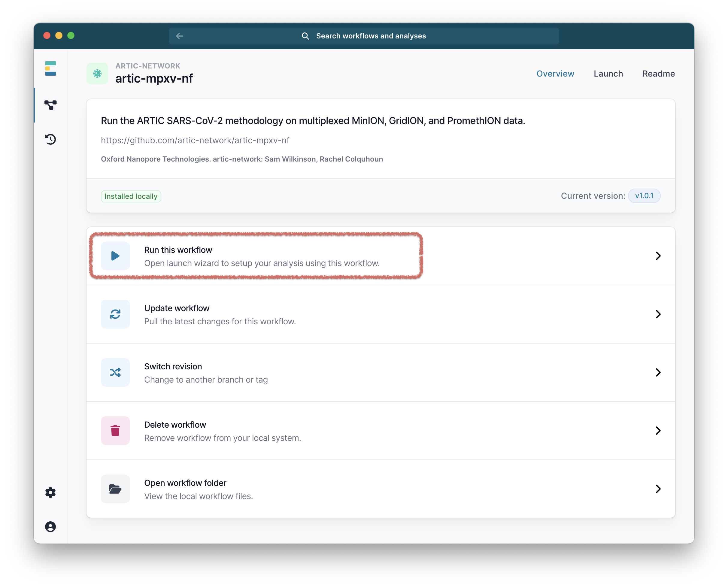This screenshot has height=588, width=728.
Task: Click the shuffle Switch revision icon
Action: pos(115,372)
